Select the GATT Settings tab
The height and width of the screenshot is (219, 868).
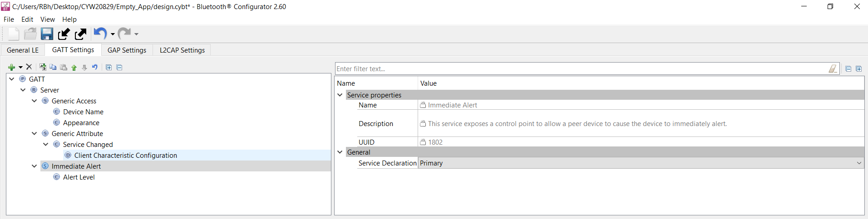[x=73, y=50]
